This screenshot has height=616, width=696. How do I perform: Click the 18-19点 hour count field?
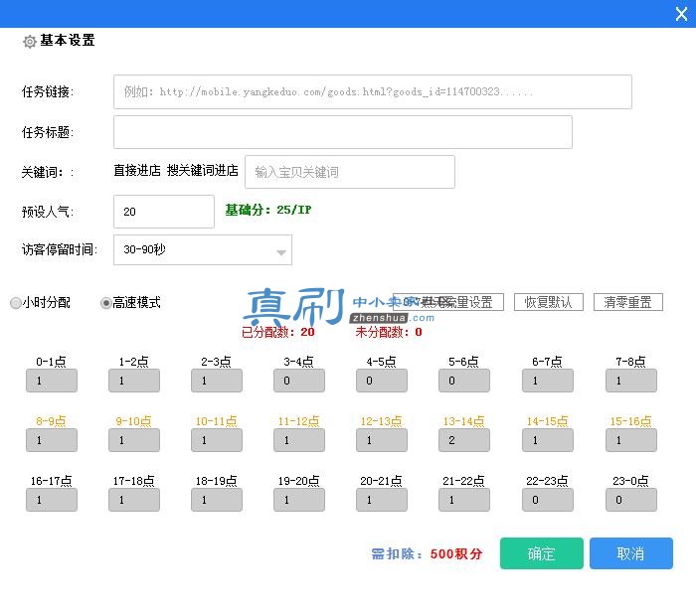217,500
